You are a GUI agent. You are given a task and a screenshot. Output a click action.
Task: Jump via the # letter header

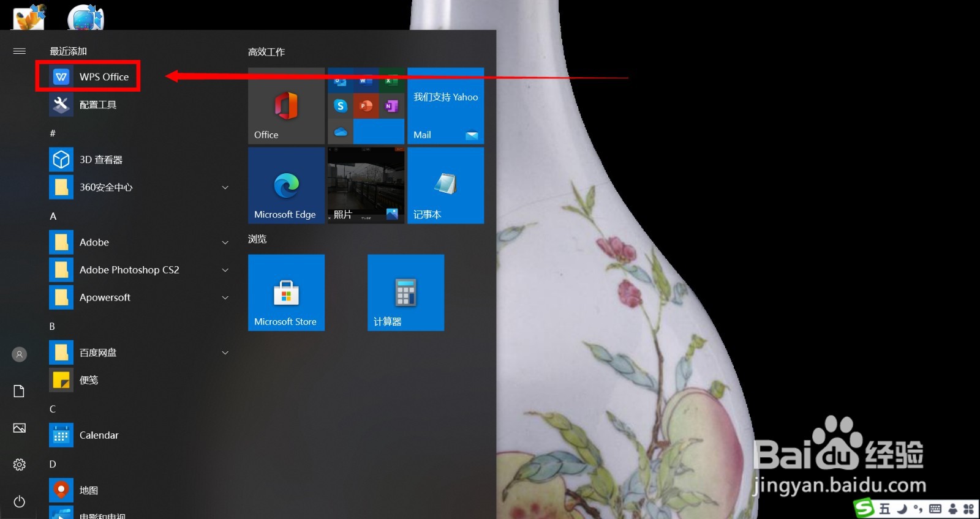click(53, 133)
